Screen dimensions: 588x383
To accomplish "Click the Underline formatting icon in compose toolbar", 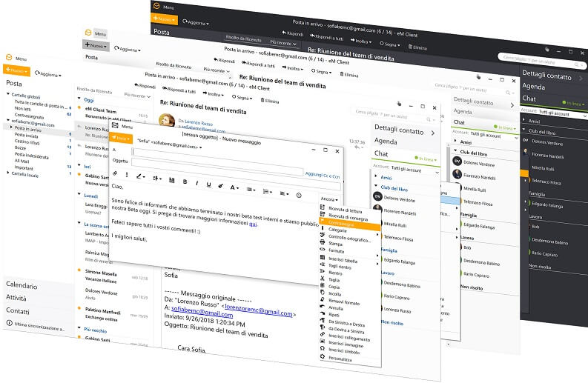I will [209, 184].
